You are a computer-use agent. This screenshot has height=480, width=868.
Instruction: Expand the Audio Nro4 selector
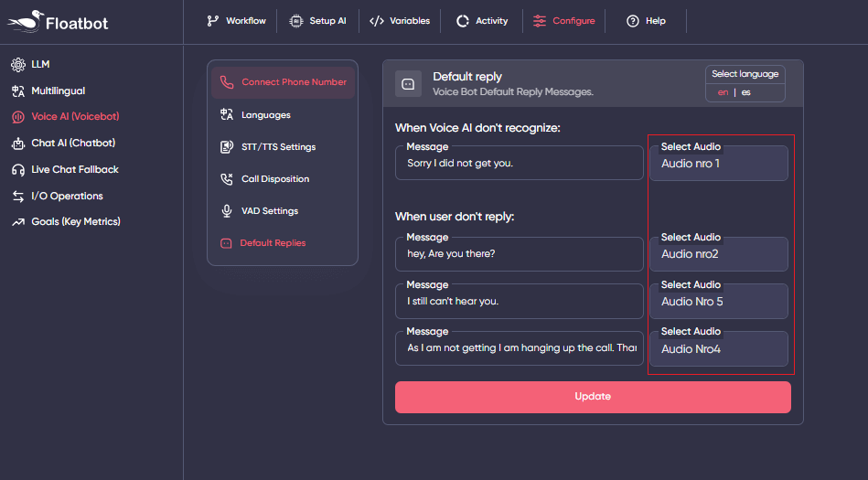[718, 349]
